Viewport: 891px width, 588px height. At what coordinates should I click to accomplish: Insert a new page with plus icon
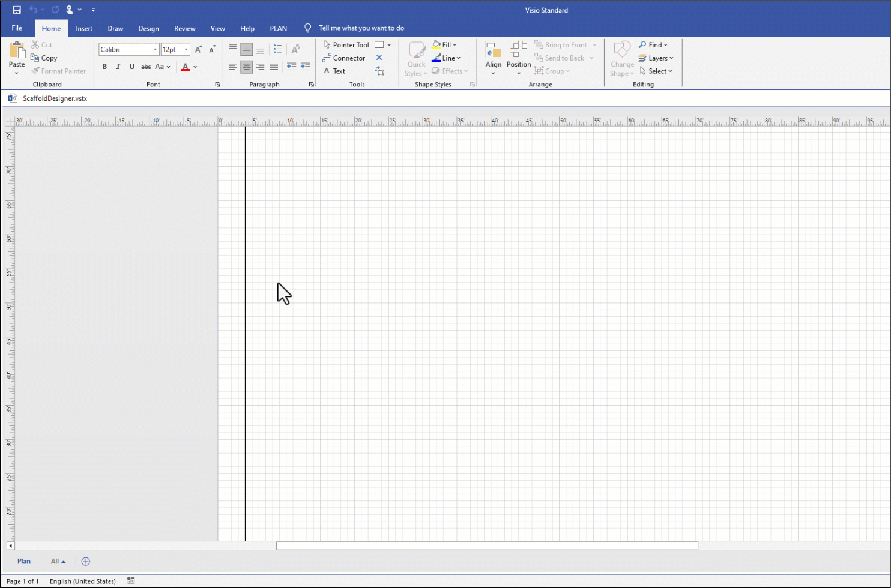(86, 562)
